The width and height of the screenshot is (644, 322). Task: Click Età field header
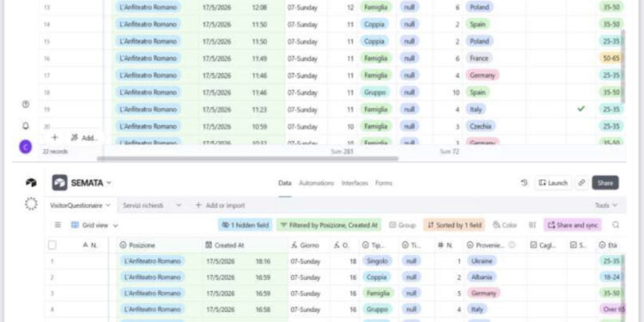click(x=612, y=246)
